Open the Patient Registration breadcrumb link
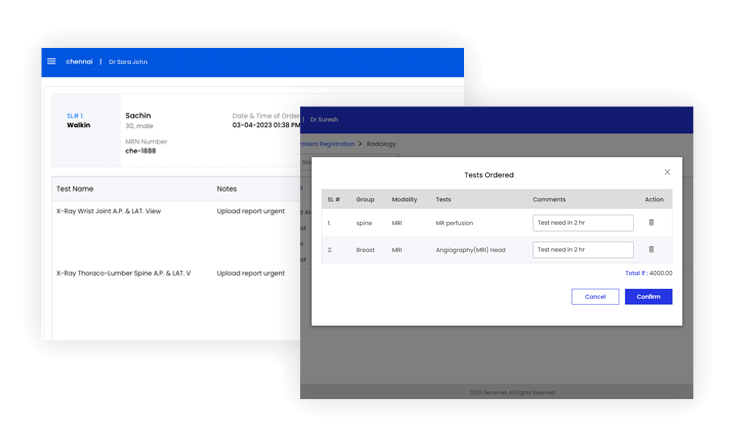 (327, 144)
